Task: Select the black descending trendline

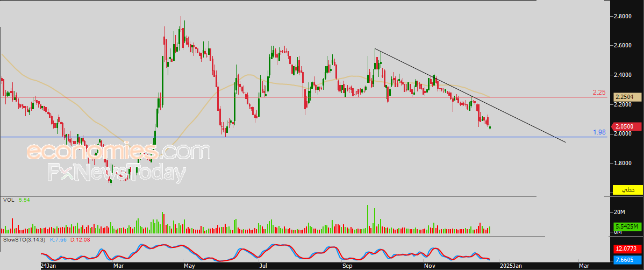Action: click(x=470, y=96)
